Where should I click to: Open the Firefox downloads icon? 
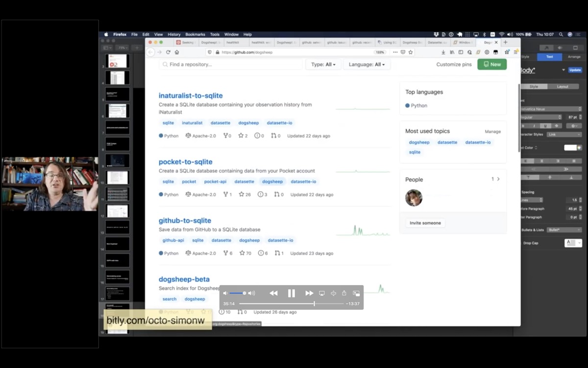point(443,52)
